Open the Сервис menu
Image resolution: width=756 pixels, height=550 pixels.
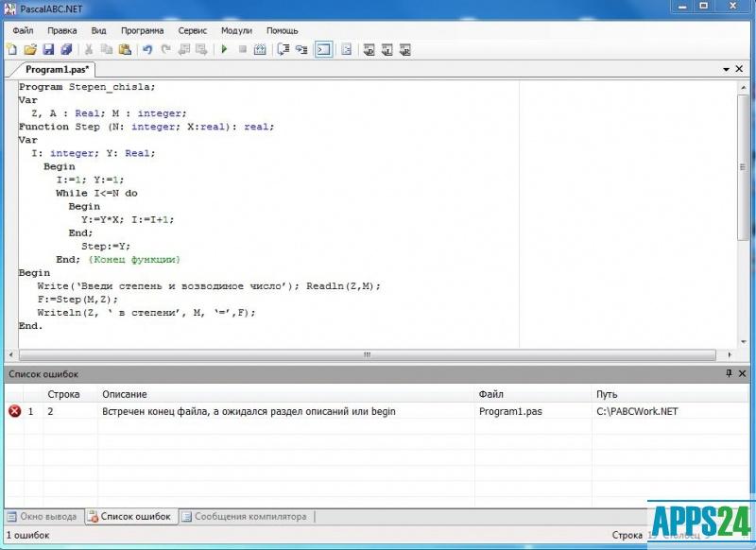tap(193, 30)
